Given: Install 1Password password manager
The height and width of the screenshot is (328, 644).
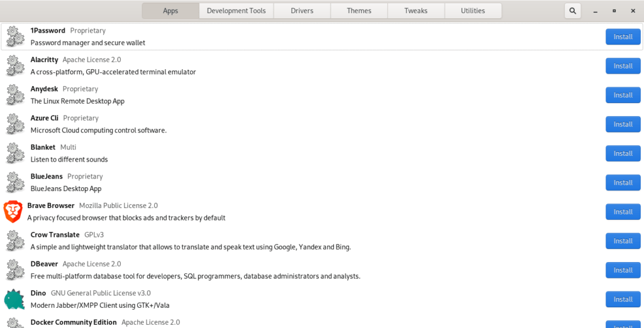Looking at the screenshot, I should [x=623, y=36].
